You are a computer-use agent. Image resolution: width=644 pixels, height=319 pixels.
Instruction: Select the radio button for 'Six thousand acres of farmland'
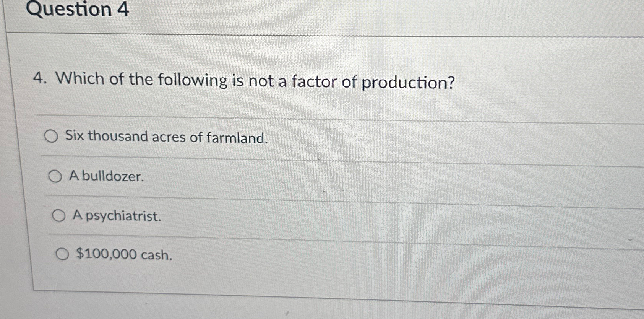pyautogui.click(x=50, y=136)
